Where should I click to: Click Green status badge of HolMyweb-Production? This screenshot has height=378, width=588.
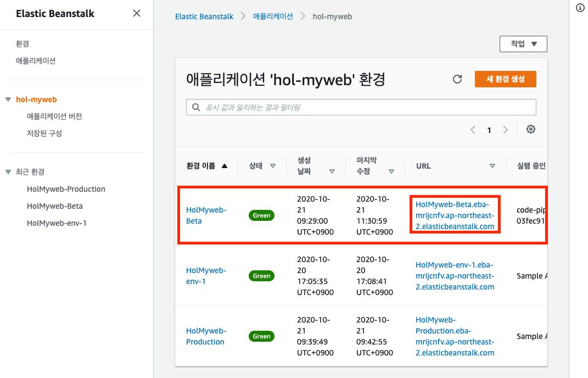click(261, 336)
